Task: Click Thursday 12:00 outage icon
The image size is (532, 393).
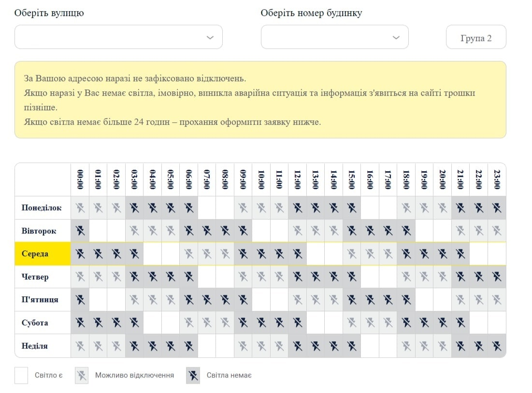Action: point(297,277)
